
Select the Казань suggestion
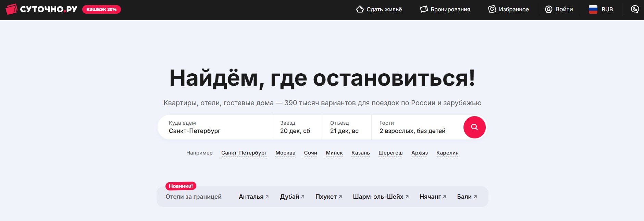pyautogui.click(x=361, y=153)
